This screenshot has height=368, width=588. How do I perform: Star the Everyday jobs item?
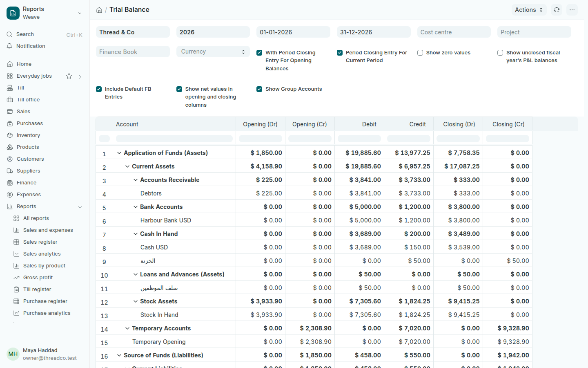point(69,76)
